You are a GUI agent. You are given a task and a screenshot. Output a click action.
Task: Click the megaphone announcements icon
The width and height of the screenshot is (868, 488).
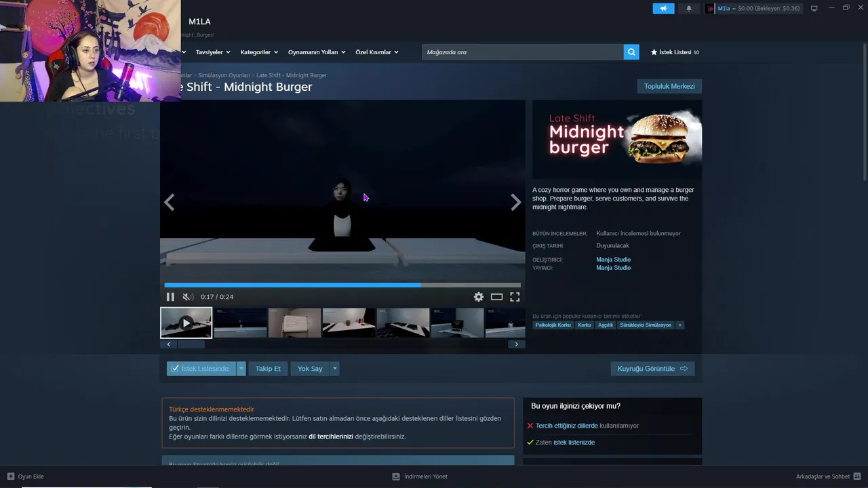pos(663,8)
